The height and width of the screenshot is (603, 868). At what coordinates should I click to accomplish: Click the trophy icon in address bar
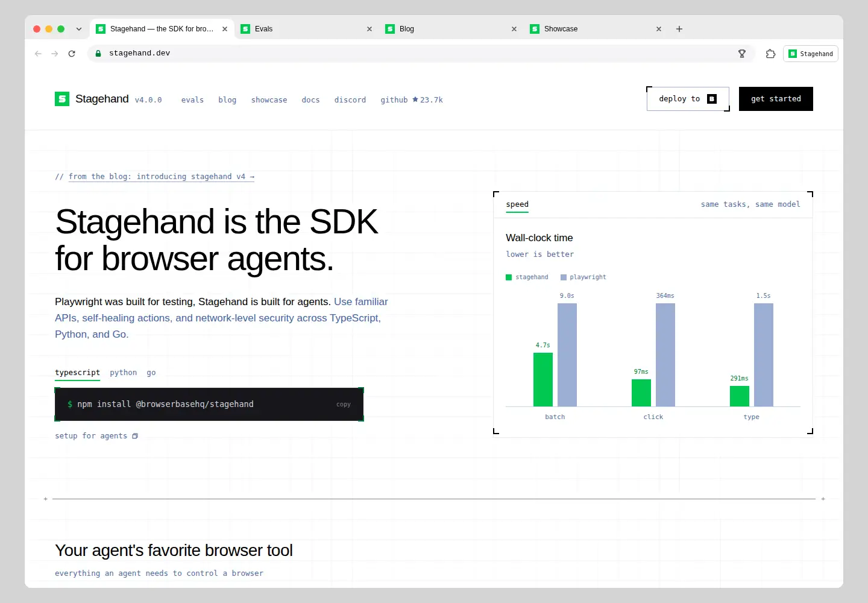tap(742, 54)
